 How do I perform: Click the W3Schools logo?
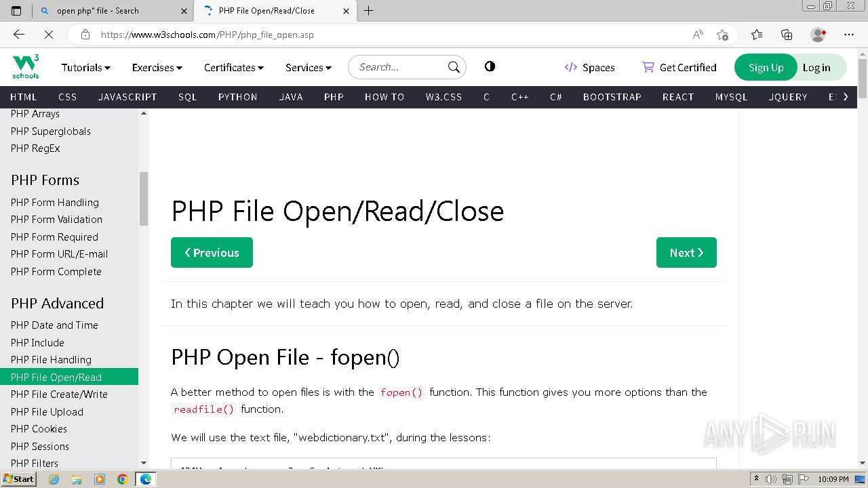pos(26,67)
